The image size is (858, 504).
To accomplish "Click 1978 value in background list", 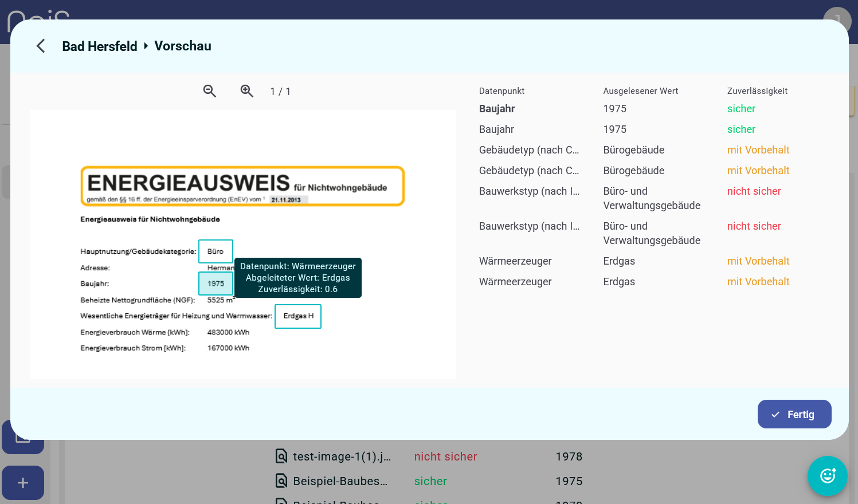I will click(569, 456).
